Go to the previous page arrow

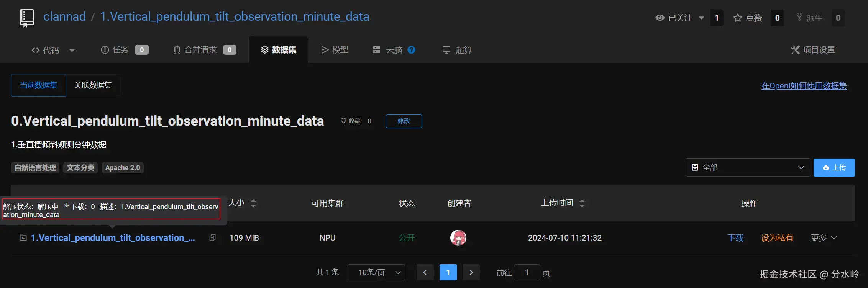click(x=425, y=272)
